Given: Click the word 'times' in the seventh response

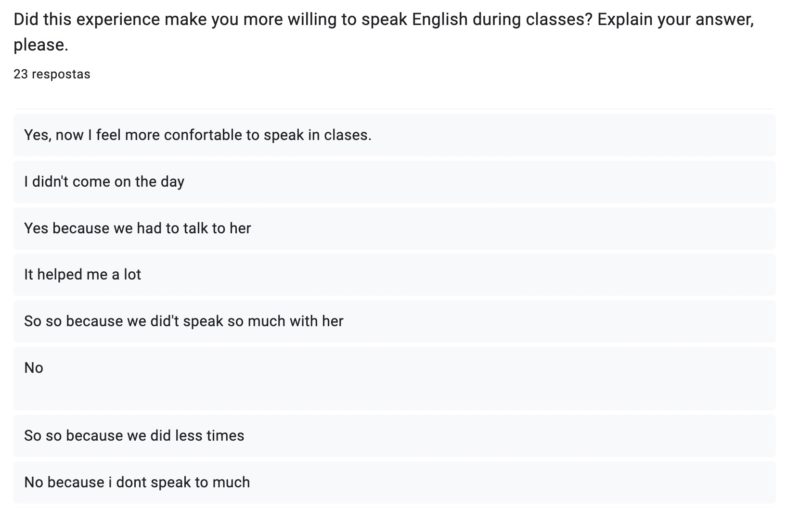Looking at the screenshot, I should coord(223,436).
